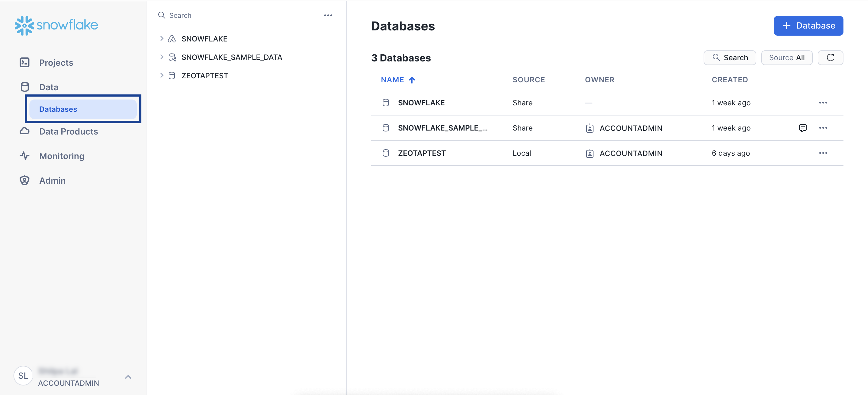
Task: Click the Monitoring activity icon
Action: (25, 156)
